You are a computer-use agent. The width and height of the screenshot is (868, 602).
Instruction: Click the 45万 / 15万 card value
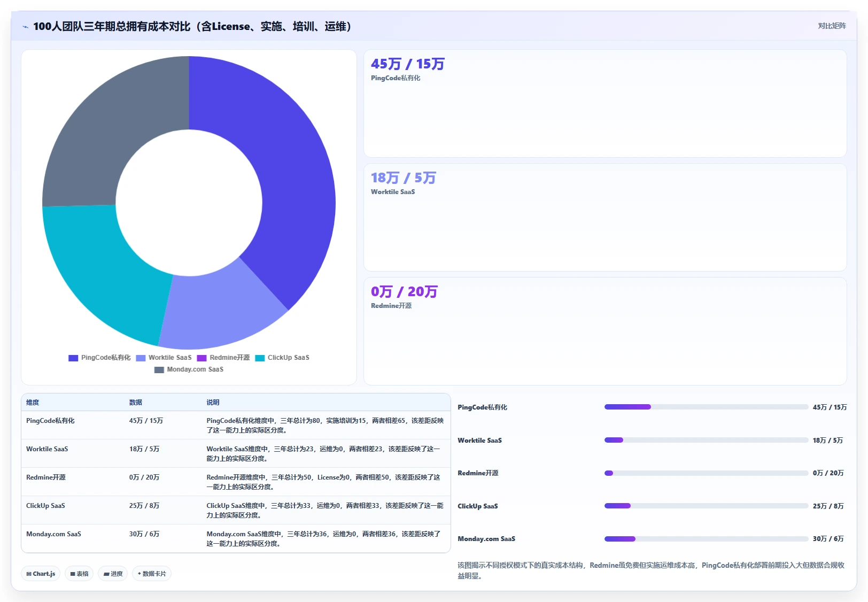tap(408, 64)
